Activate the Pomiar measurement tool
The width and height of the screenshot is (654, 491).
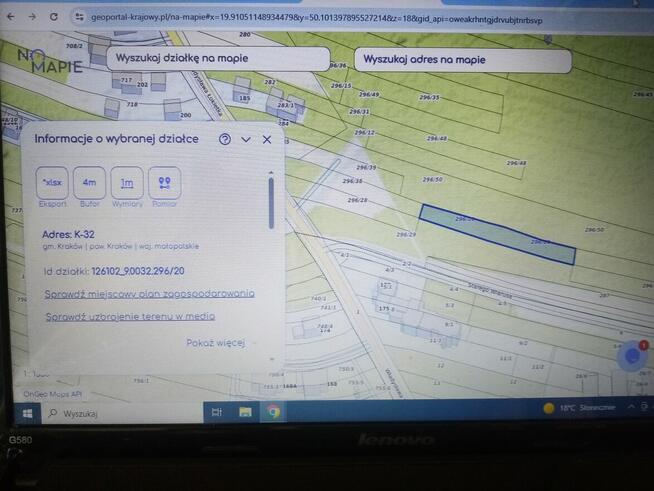point(165,183)
